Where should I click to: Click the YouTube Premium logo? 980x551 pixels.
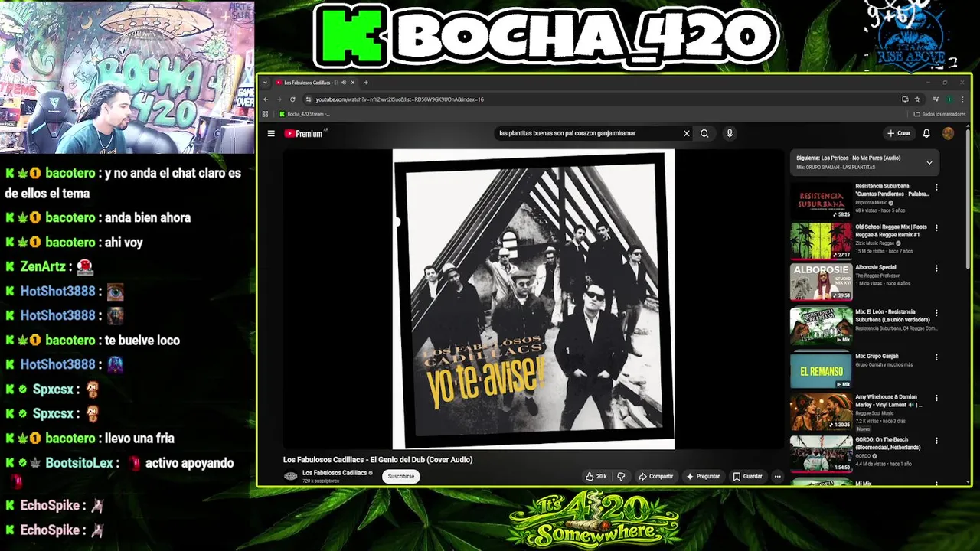click(x=305, y=133)
